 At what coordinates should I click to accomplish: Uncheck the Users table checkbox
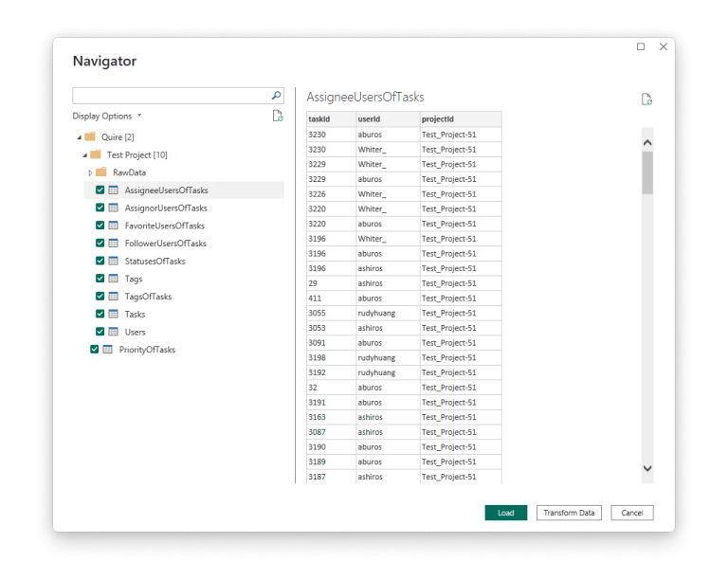tap(100, 333)
